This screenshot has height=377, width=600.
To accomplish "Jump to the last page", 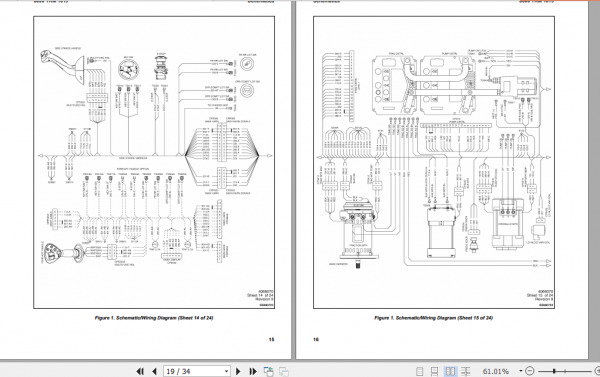I will pos(253,371).
